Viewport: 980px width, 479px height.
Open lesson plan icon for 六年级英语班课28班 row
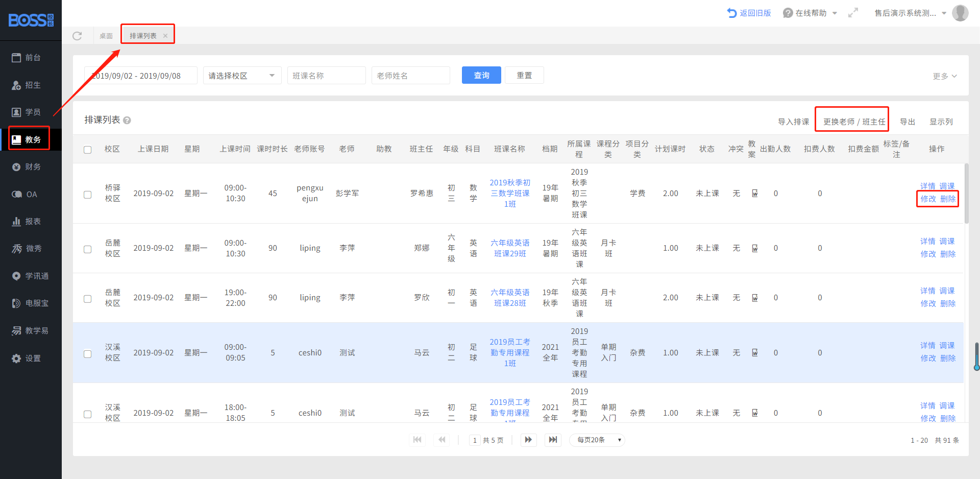tap(755, 298)
